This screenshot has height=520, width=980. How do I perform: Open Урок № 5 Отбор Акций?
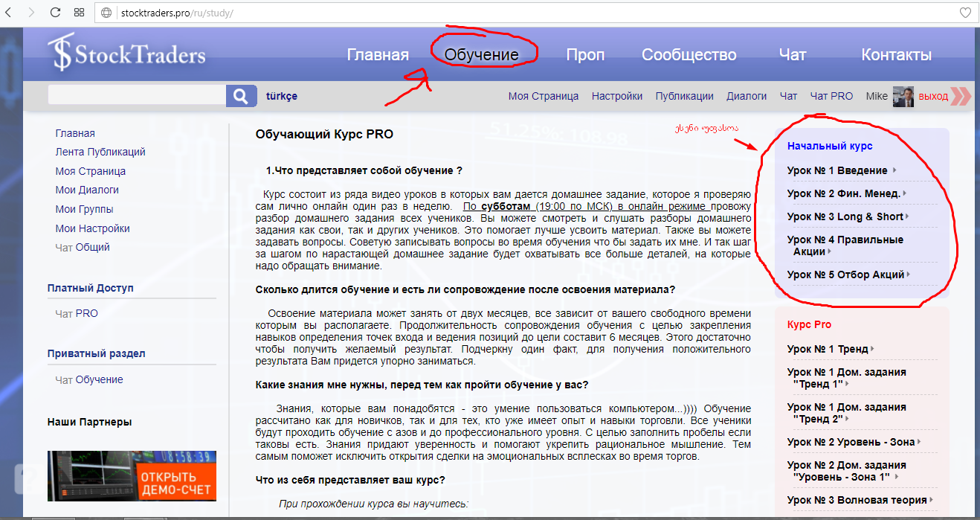pos(845,275)
